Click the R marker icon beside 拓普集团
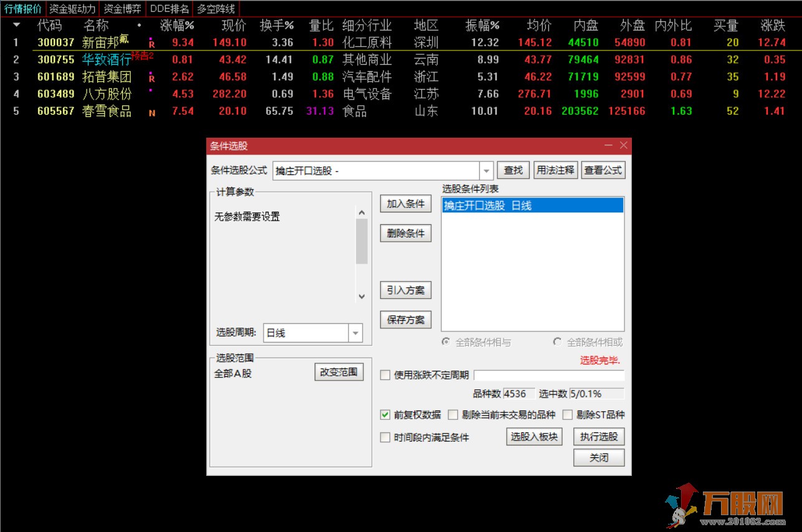802x532 pixels. click(x=151, y=78)
